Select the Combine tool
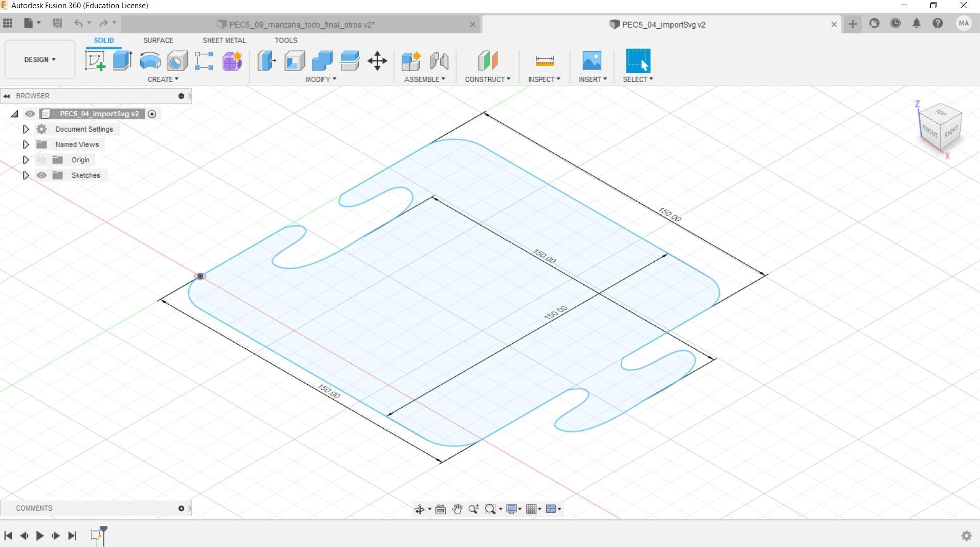Image resolution: width=980 pixels, height=547 pixels. (322, 60)
